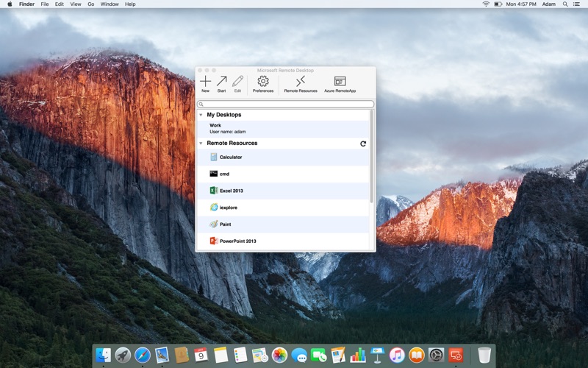Open the cmd remote resource
The image size is (588, 368).
(224, 174)
